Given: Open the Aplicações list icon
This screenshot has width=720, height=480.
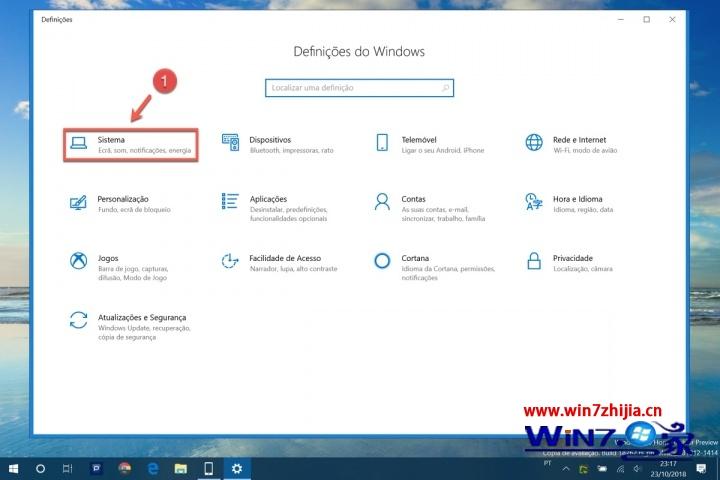Looking at the screenshot, I should [x=230, y=201].
